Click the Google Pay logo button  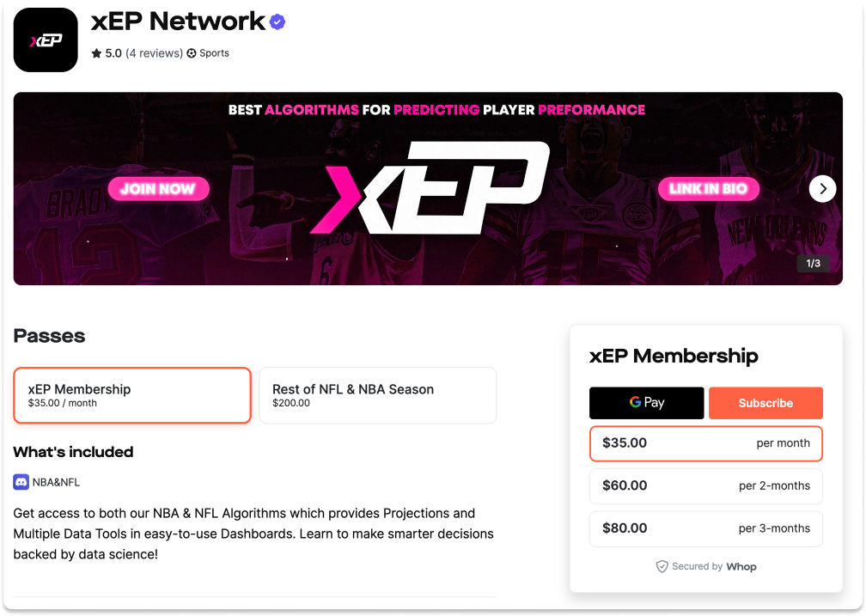pyautogui.click(x=646, y=402)
